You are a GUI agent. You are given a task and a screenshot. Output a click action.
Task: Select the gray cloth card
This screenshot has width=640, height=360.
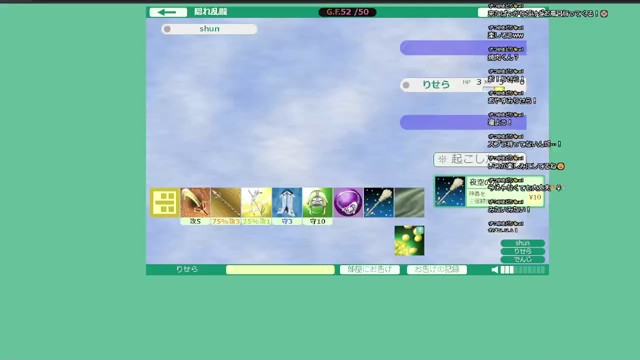409,202
